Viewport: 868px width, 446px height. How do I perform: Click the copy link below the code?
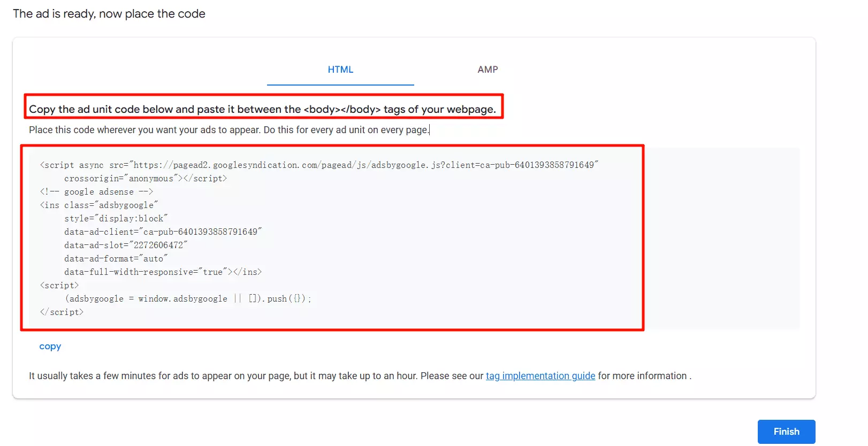coord(50,347)
